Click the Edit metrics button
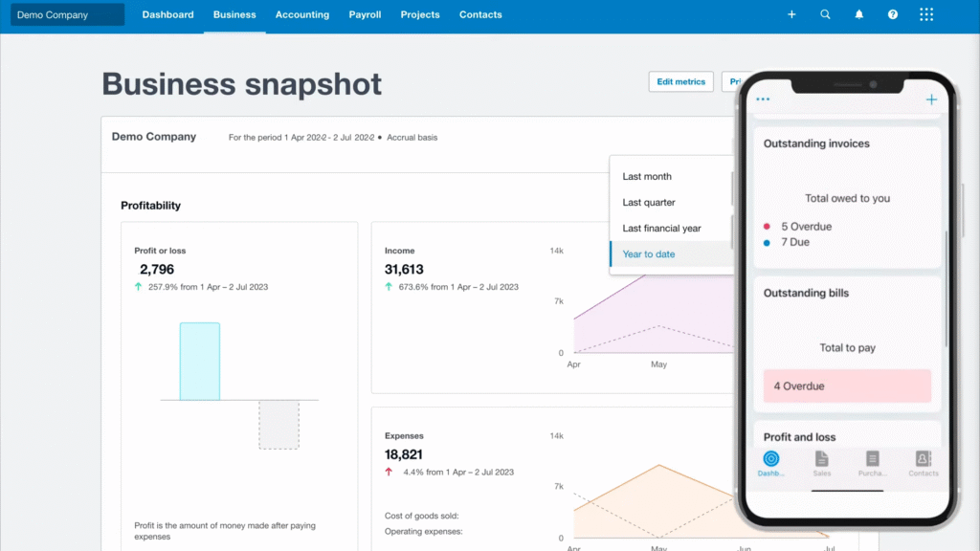The width and height of the screenshot is (980, 551). tap(680, 82)
